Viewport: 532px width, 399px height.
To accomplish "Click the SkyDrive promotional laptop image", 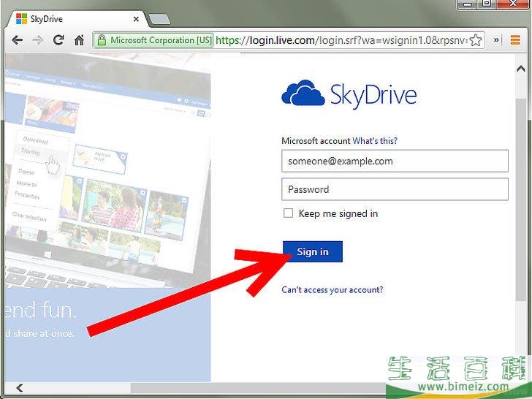I will [x=108, y=171].
